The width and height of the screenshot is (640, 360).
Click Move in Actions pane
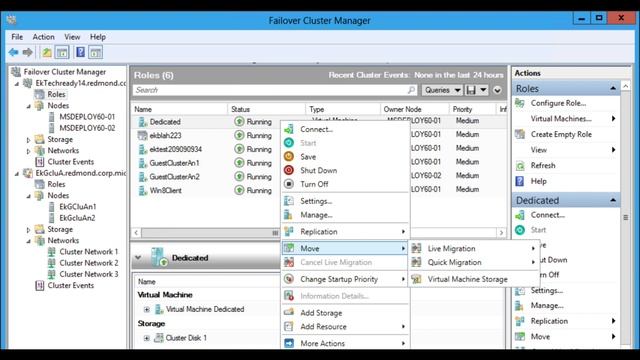pos(540,336)
